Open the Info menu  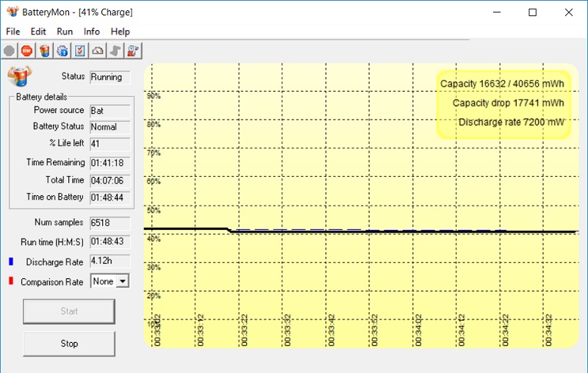coord(92,32)
